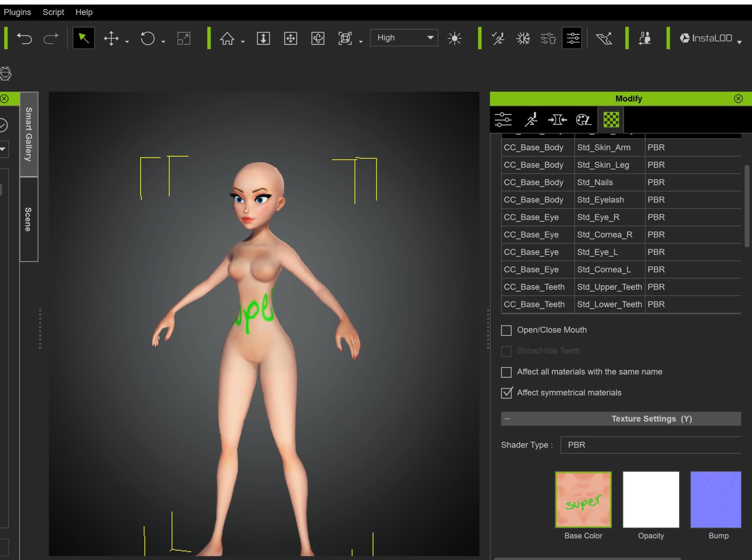This screenshot has height=560, width=752.
Task: Click the character conform toolbar icon
Action: pyautogui.click(x=645, y=38)
